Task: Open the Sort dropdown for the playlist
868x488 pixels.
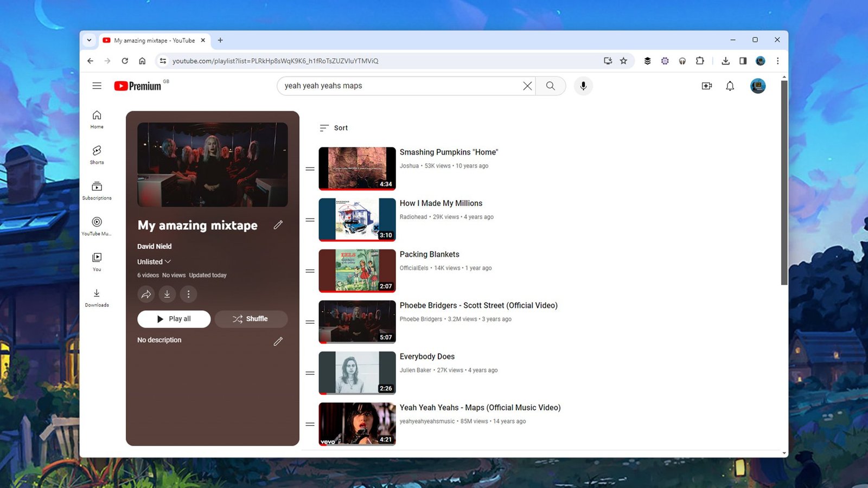Action: (334, 128)
